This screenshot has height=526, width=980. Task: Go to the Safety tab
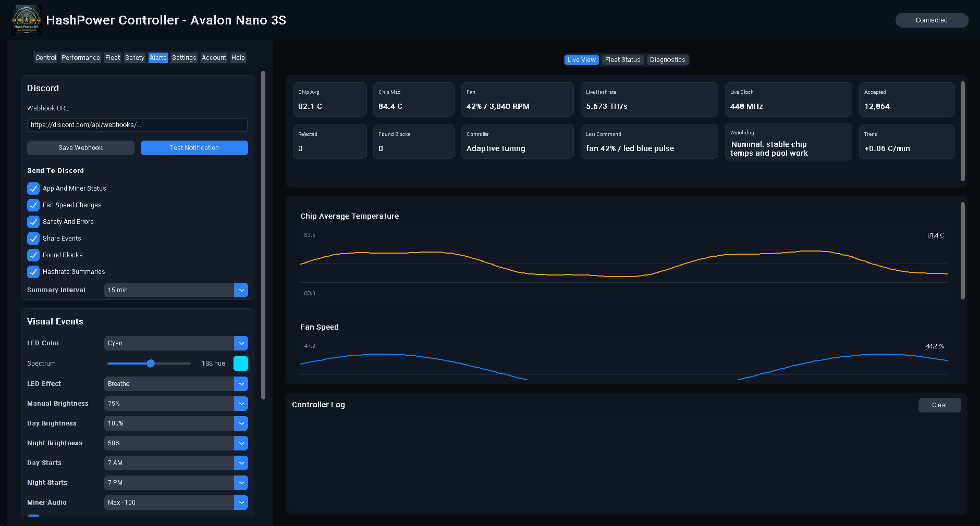tap(134, 58)
